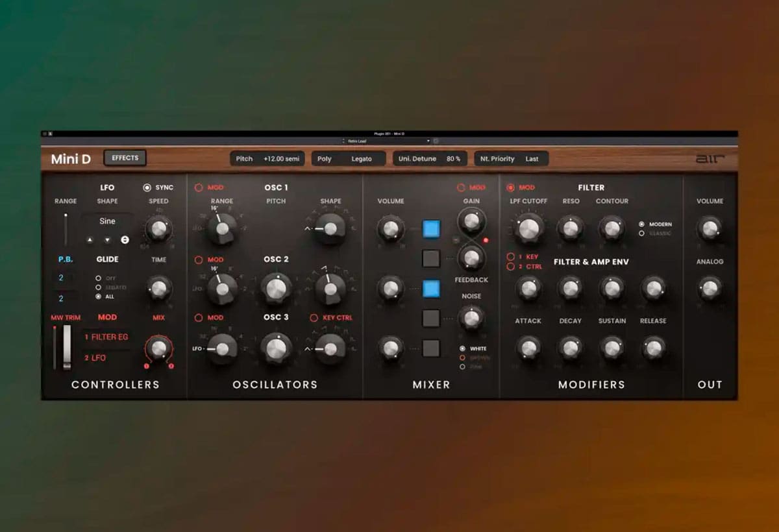Select previous LFO shape with up arrow
This screenshot has width=779, height=532.
90,239
